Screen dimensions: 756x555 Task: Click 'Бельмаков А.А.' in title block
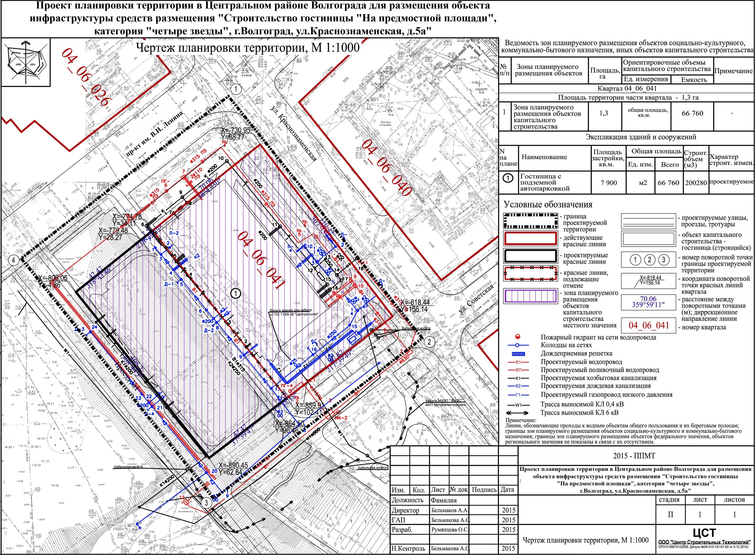pos(449,510)
